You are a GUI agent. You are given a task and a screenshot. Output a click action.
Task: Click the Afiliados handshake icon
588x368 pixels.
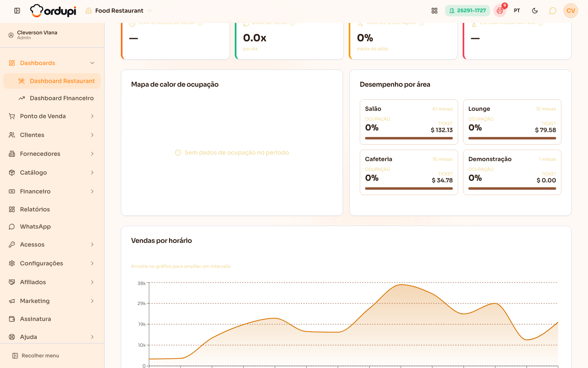tap(12, 282)
